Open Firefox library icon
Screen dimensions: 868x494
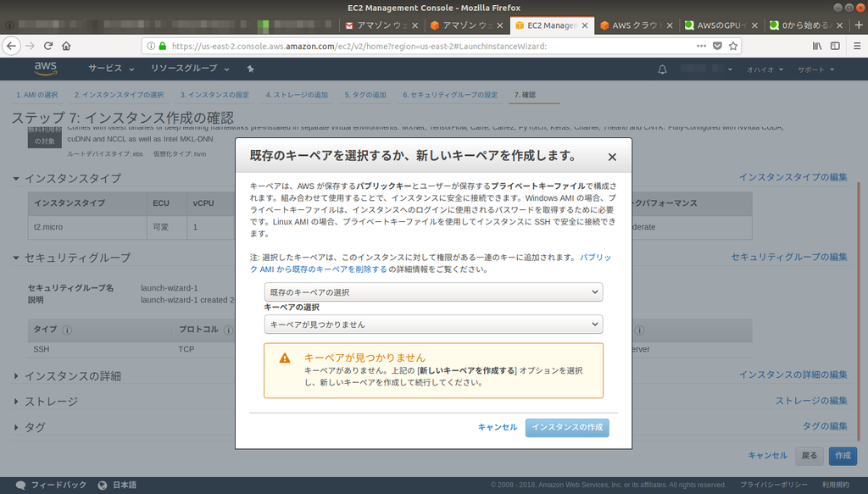tap(817, 46)
